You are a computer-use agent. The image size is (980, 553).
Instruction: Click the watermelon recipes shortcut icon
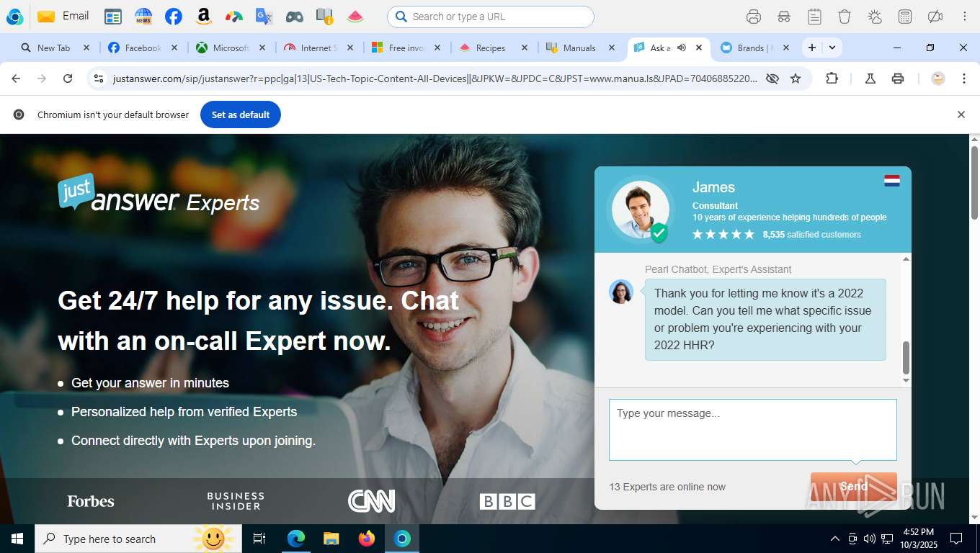355,17
